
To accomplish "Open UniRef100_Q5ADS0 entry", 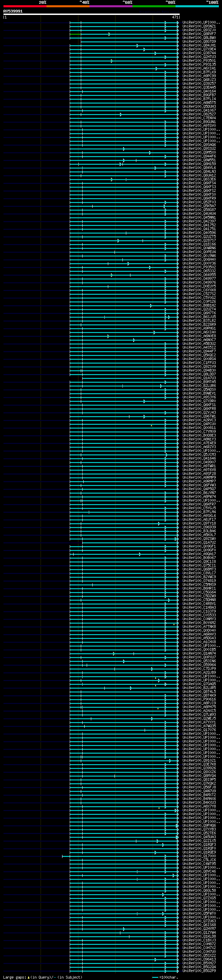I will (199, 390).
